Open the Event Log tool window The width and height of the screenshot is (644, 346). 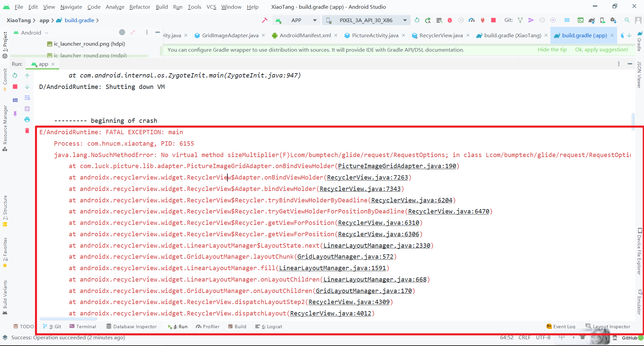[x=561, y=327]
